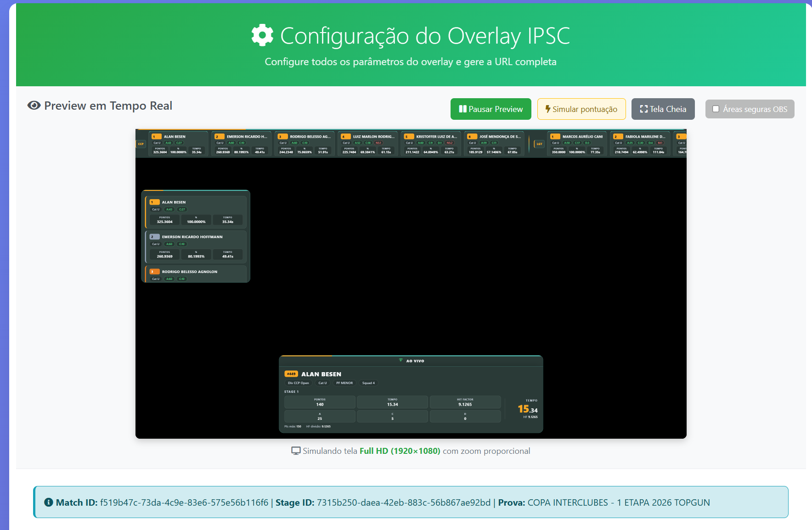Click the monitor icon before Simulando tela
The height and width of the screenshot is (530, 812).
coord(296,451)
